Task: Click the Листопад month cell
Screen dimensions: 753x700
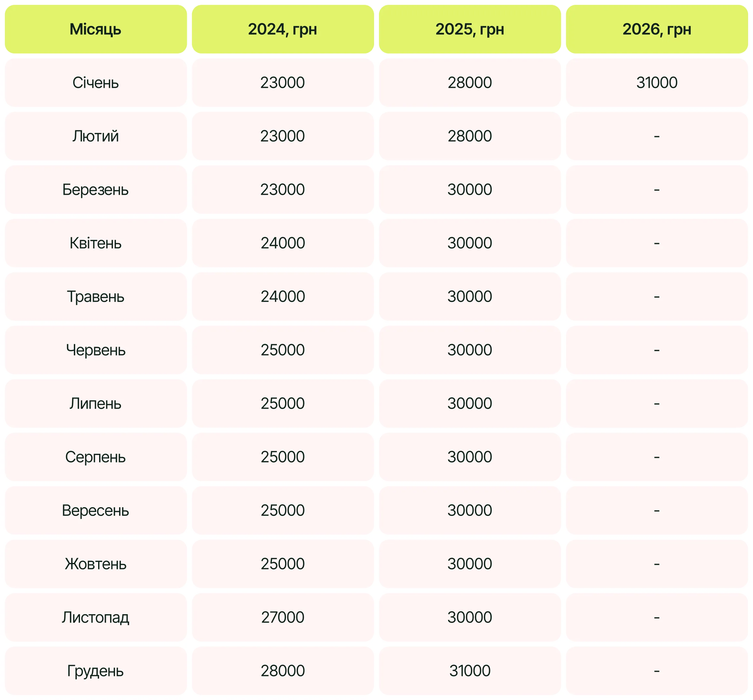Action: 96,617
